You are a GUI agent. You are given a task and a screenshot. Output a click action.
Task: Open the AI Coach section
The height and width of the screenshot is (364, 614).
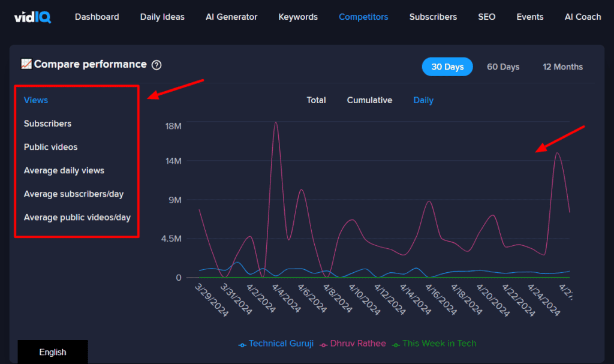click(x=582, y=17)
